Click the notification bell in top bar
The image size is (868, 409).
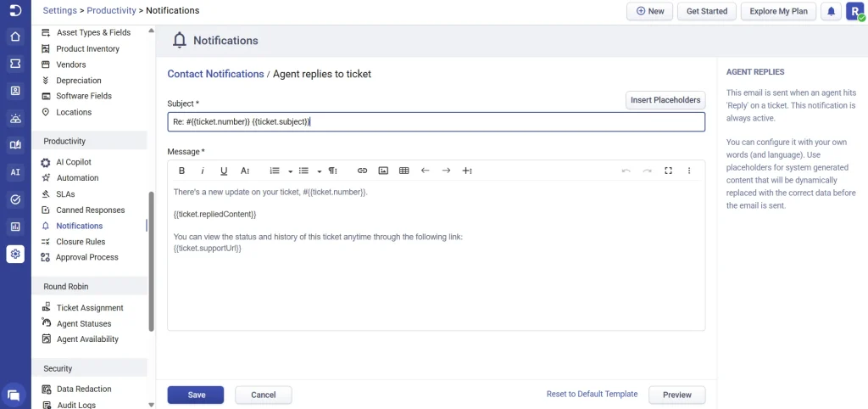[x=831, y=11]
